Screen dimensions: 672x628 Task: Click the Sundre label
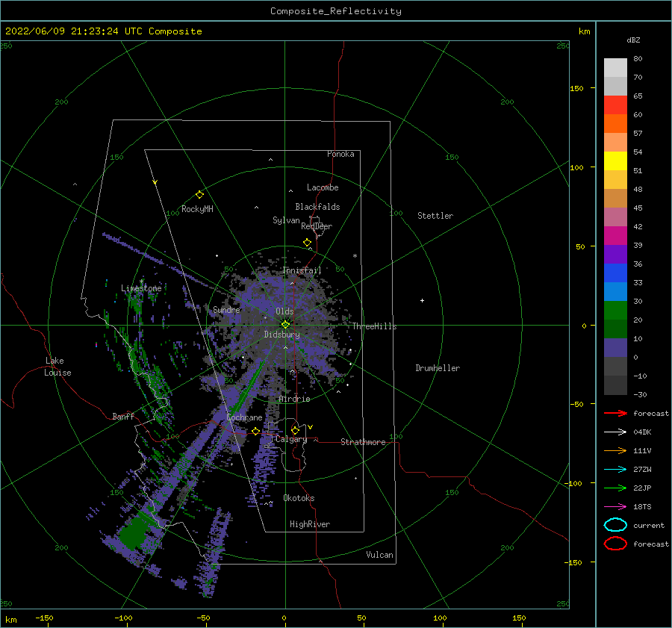226,309
